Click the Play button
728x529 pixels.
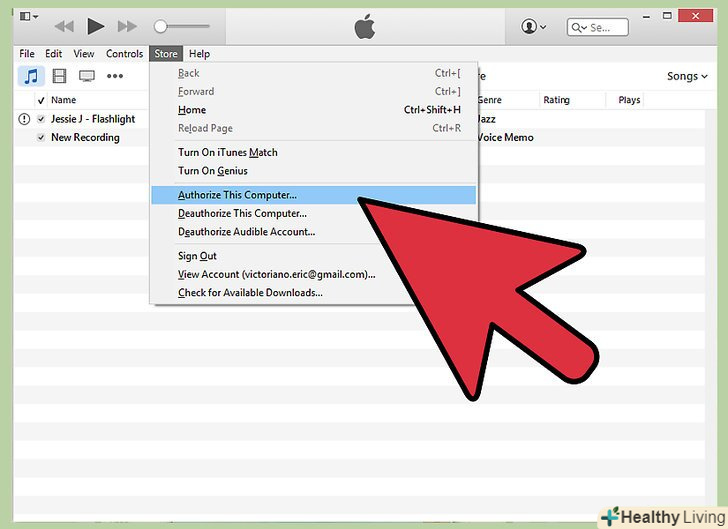[96, 26]
